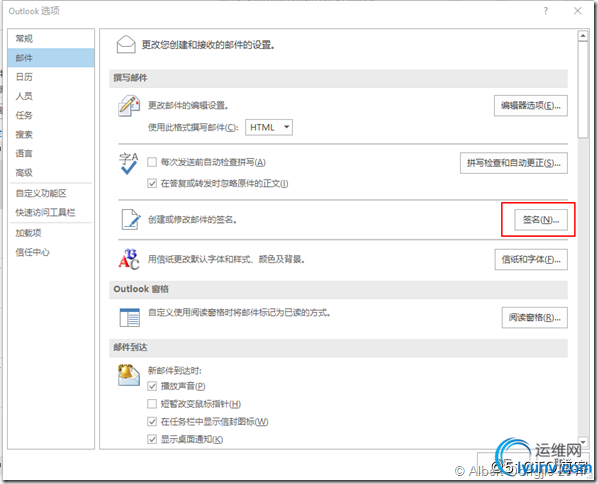Click the text 创建或修改邮件的签名
The image size is (598, 484).
[x=192, y=220]
